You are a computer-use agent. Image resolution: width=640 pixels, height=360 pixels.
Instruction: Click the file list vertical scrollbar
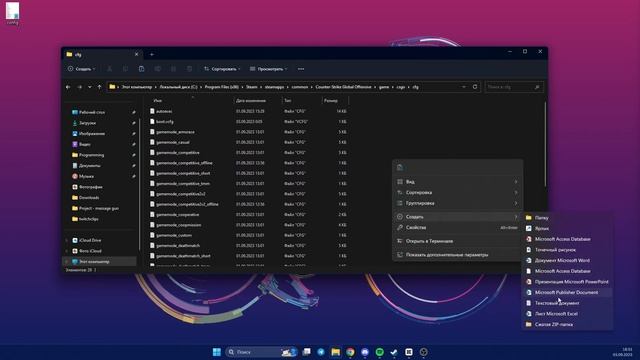545,145
